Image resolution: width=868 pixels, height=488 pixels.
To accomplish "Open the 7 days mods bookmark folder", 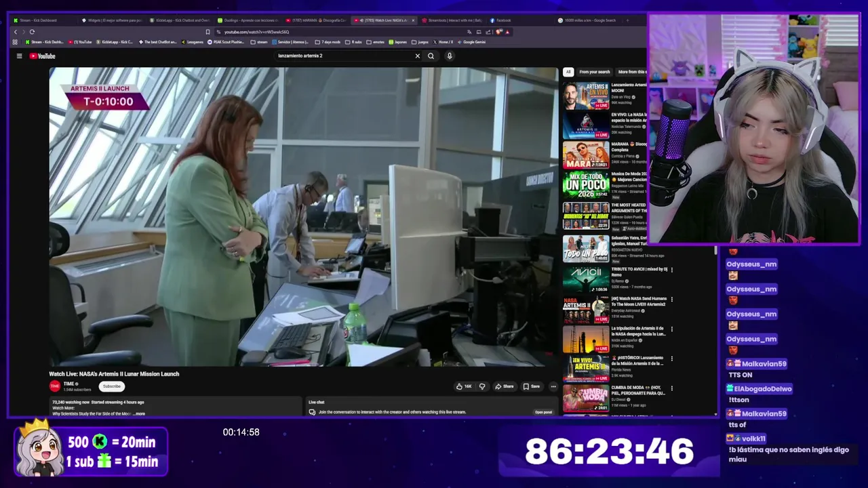I will 328,42.
